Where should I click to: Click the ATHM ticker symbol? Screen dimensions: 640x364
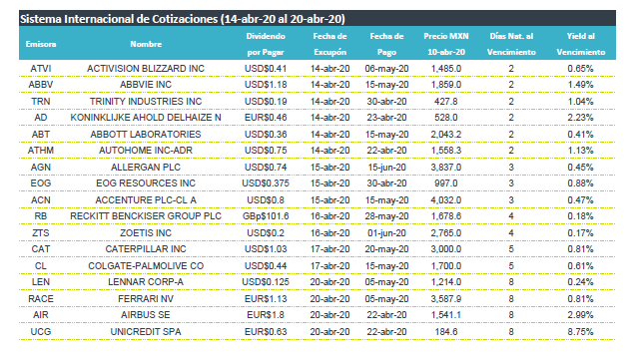coord(41,151)
